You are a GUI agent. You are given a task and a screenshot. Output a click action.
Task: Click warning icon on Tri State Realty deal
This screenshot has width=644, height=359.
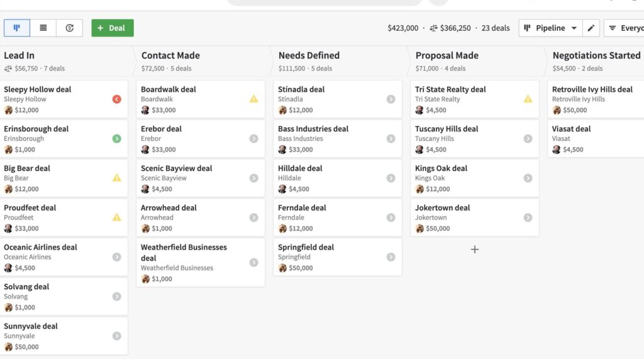528,99
